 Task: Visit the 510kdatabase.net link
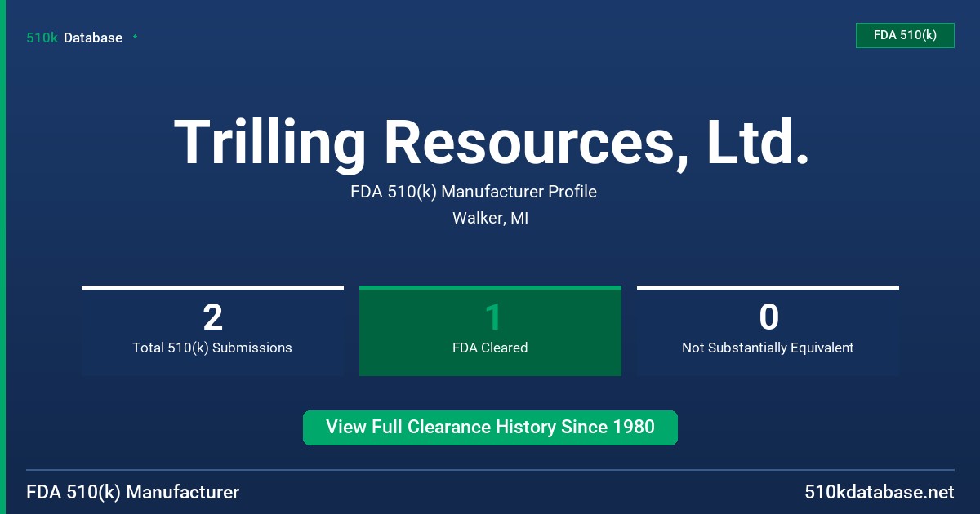pos(879,493)
